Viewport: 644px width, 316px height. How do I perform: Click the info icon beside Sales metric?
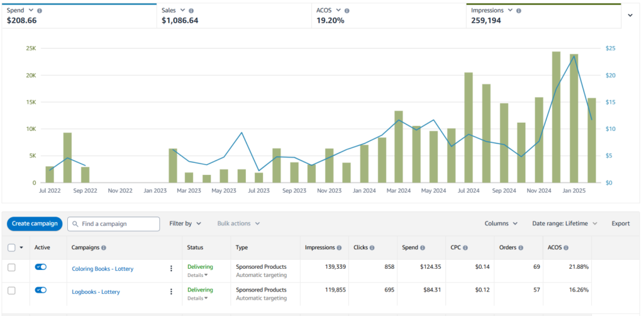(191, 11)
